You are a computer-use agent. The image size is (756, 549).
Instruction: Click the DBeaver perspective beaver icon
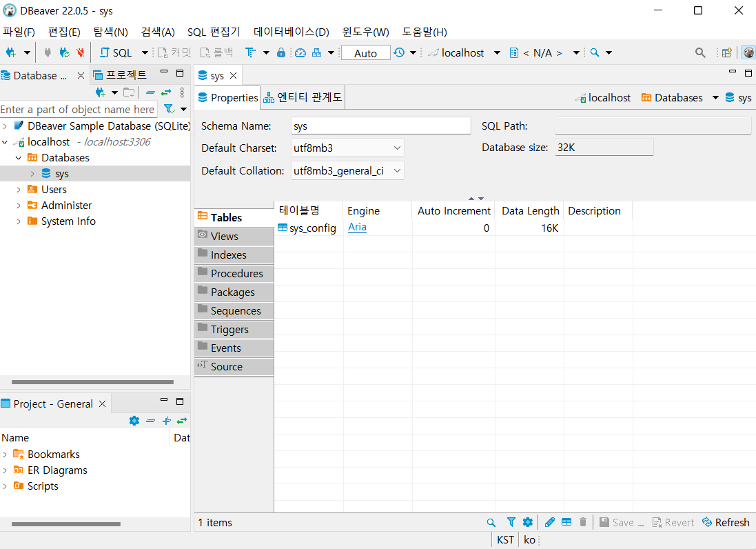pos(748,52)
